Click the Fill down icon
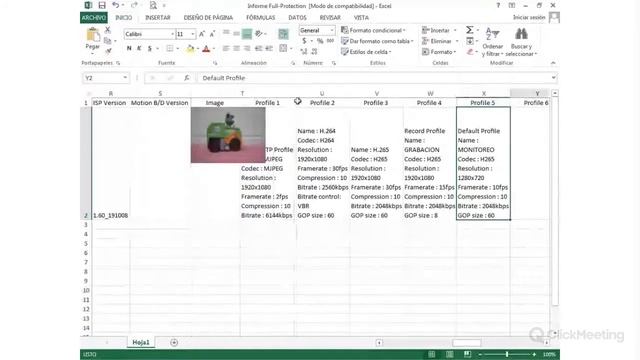640x360 pixels. [x=470, y=41]
